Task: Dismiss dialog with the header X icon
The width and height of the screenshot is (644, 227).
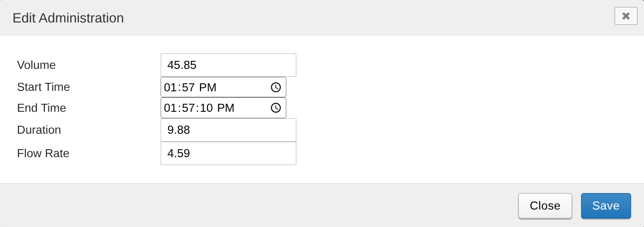Action: point(626,16)
